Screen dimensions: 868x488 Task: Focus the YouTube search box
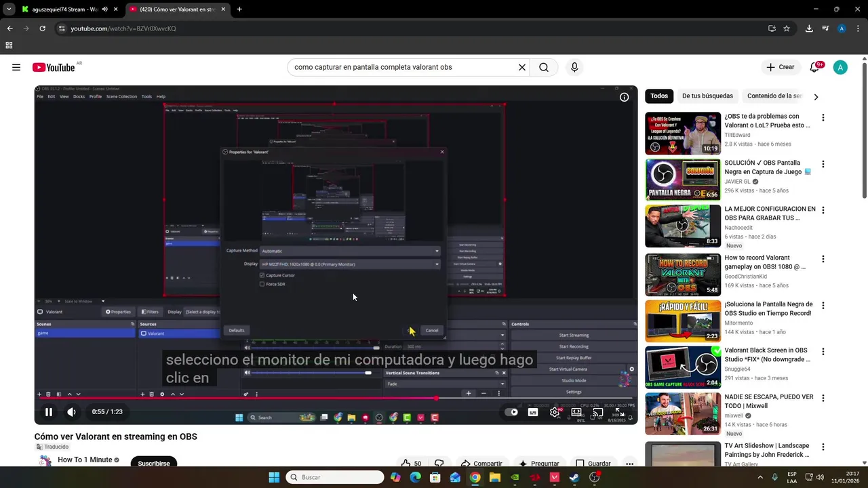point(401,67)
